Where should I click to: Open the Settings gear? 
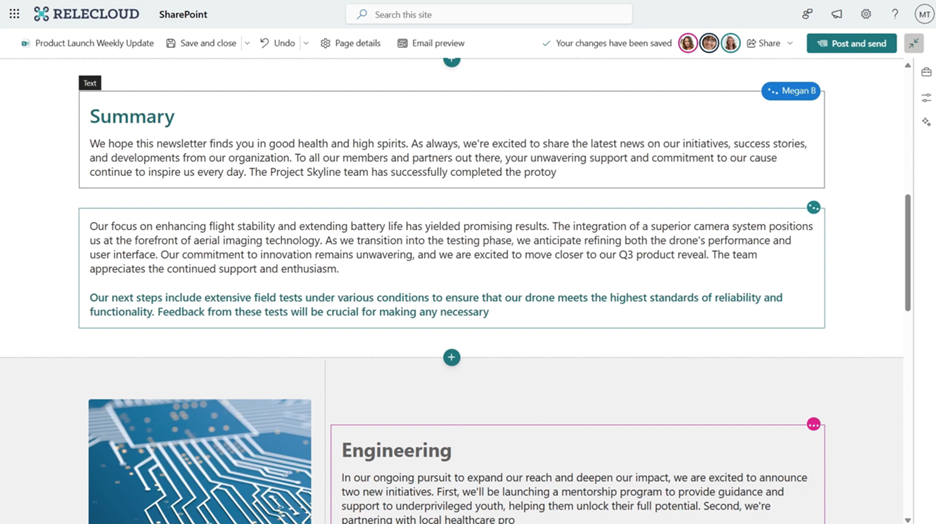pyautogui.click(x=866, y=14)
